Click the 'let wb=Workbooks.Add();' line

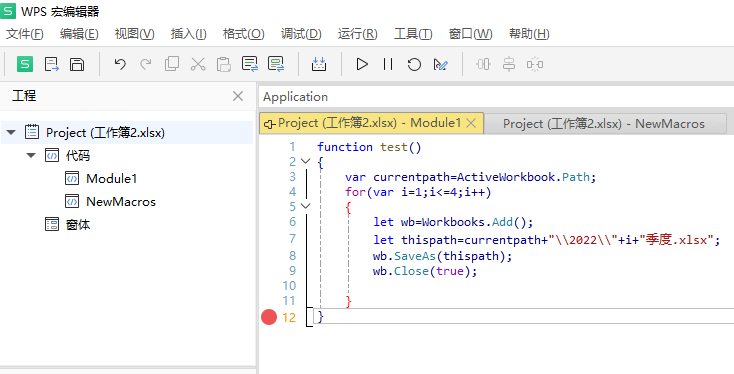[x=453, y=221]
